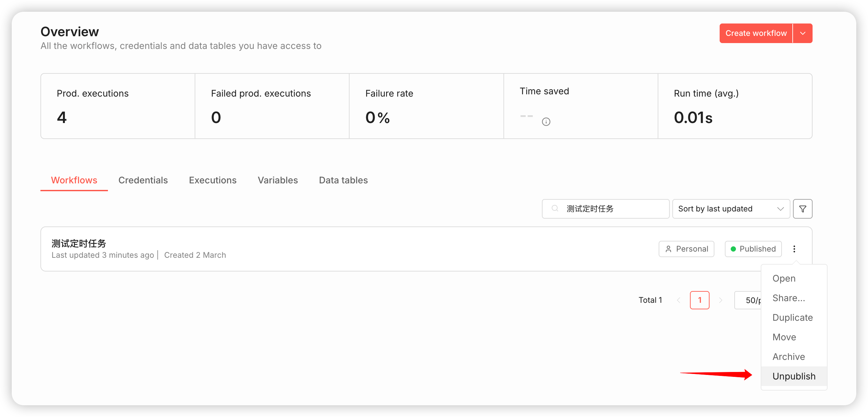Click the green Published status badge

[x=753, y=249]
